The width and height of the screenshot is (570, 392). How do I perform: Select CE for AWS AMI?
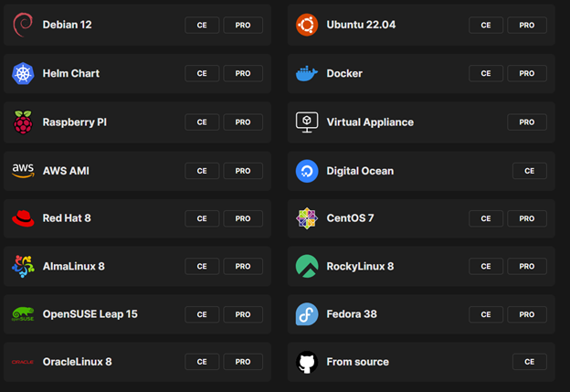tap(202, 171)
